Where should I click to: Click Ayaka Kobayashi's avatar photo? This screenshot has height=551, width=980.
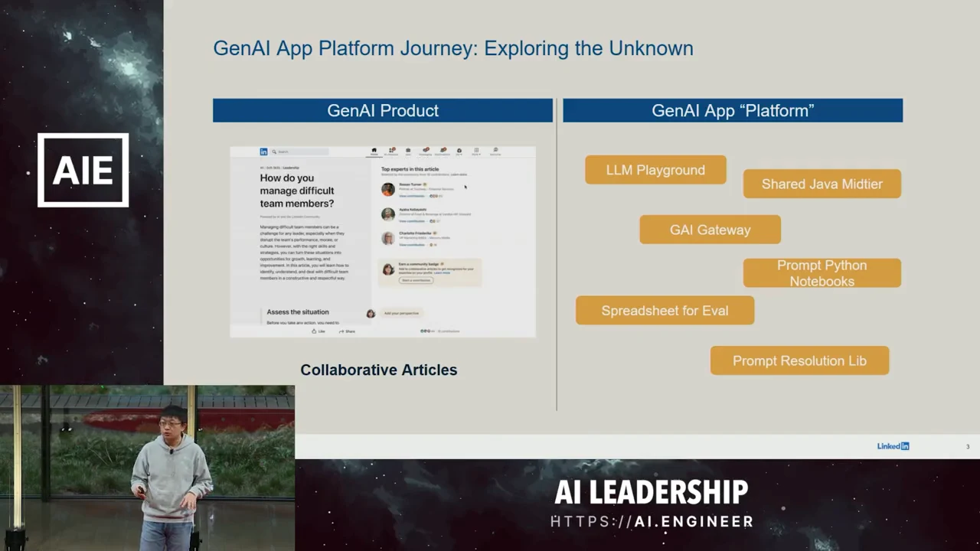click(x=388, y=214)
